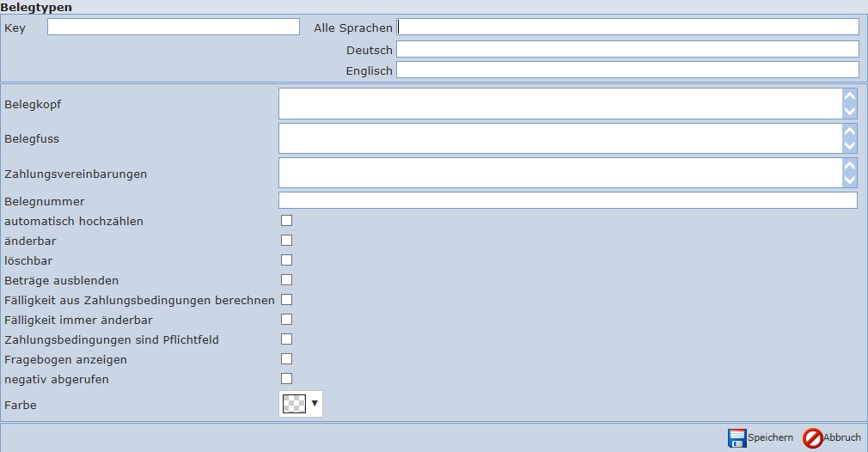
Task: Enable Beträge ausblenden checkbox
Action: [x=287, y=280]
